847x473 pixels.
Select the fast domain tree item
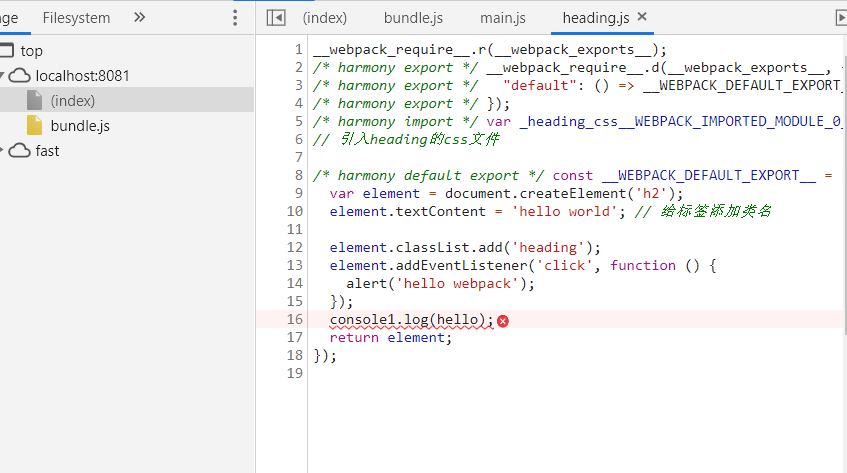point(47,151)
